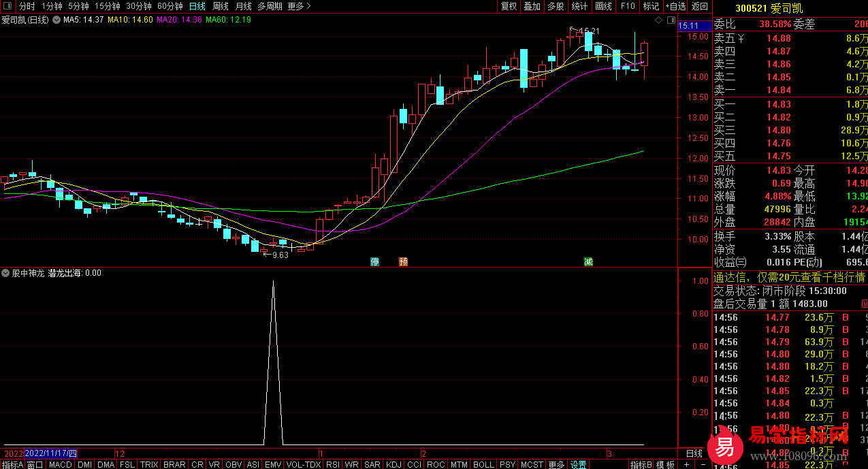Click the plus zoom button at bottom
Screen dimensions: 868x469
[x=687, y=464]
